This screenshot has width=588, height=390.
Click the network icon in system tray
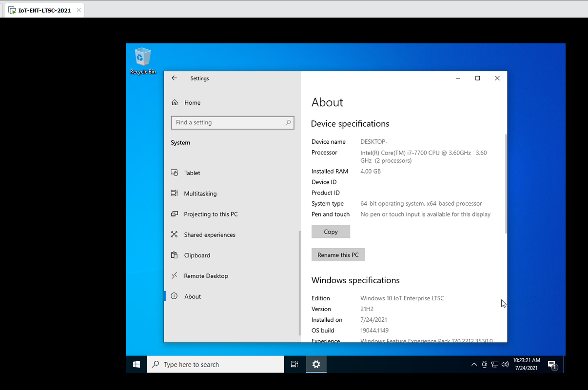click(495, 365)
